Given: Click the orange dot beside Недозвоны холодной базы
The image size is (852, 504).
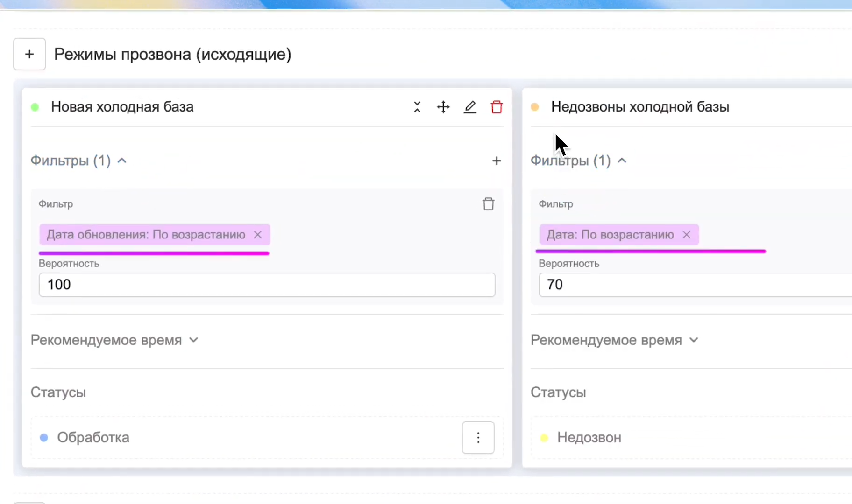Looking at the screenshot, I should [535, 107].
